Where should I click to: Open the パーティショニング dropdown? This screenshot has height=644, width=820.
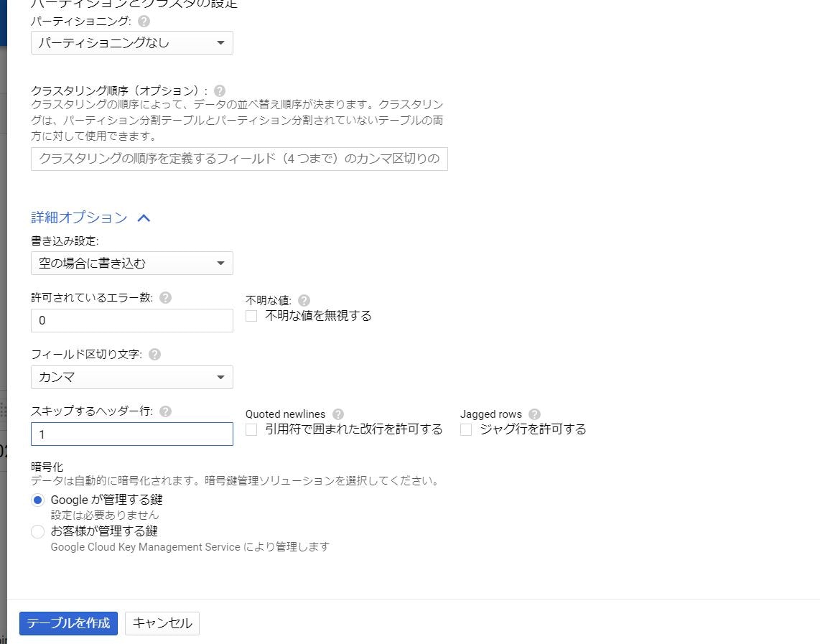pos(131,42)
